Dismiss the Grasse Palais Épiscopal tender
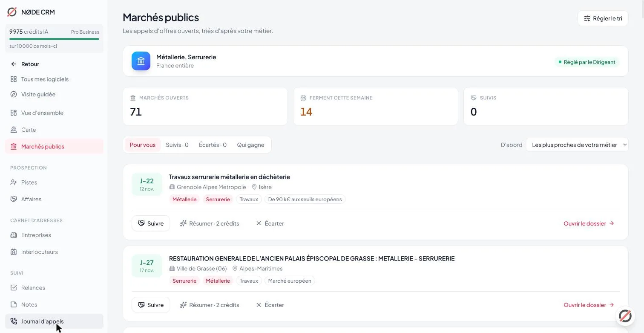 [270, 305]
